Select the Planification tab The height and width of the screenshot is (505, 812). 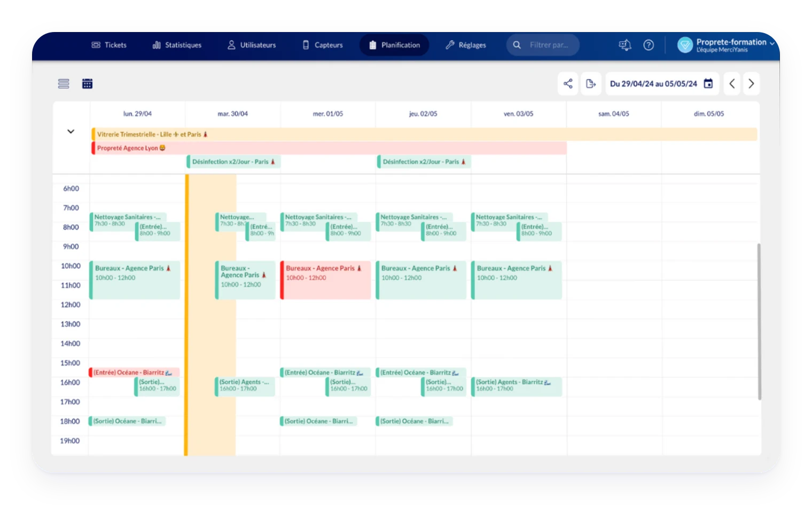(x=394, y=45)
